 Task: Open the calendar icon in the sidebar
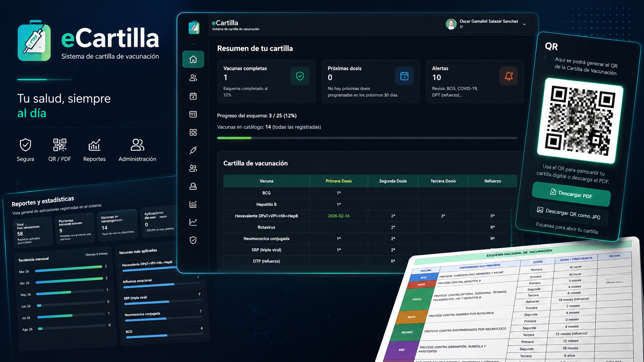(193, 96)
